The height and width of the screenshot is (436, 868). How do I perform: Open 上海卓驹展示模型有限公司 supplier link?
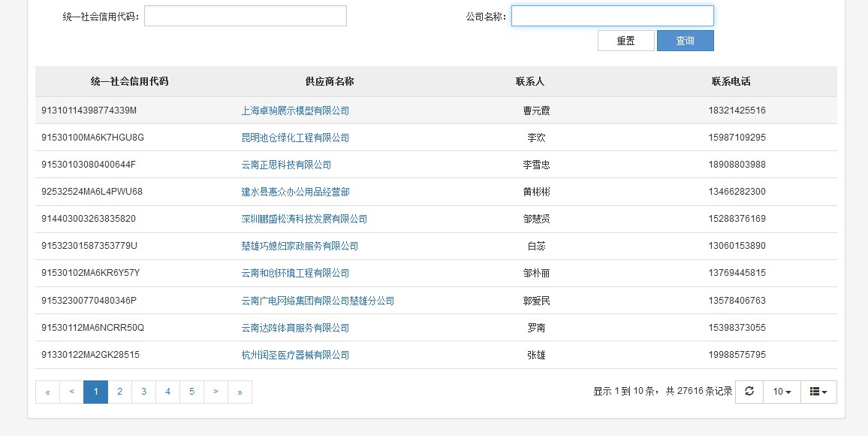point(295,111)
